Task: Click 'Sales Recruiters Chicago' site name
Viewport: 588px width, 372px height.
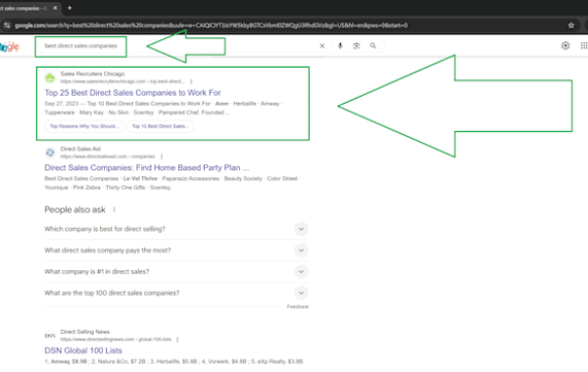Action: [92, 73]
